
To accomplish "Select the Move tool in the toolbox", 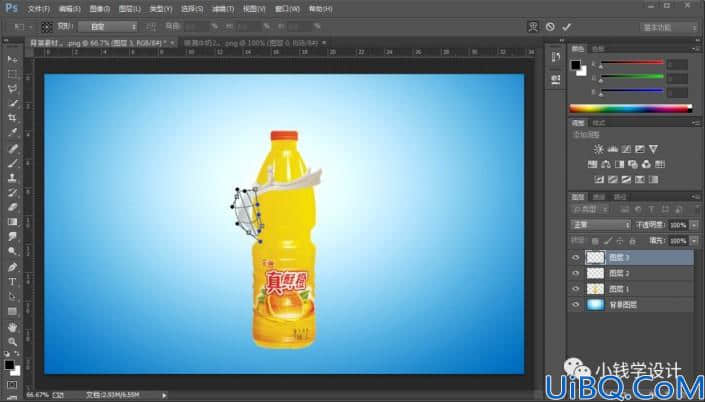I will coord(12,59).
